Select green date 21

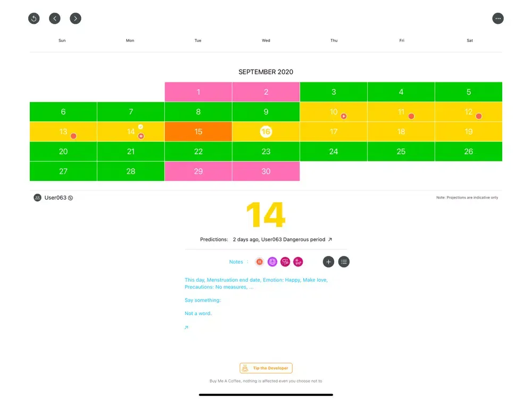[131, 151]
